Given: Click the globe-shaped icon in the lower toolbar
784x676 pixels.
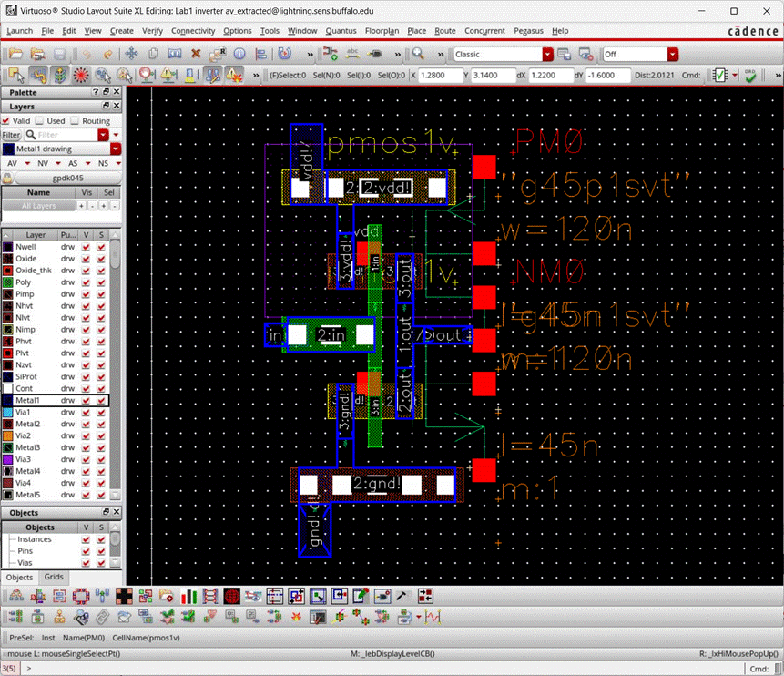Looking at the screenshot, I should pos(230,595).
